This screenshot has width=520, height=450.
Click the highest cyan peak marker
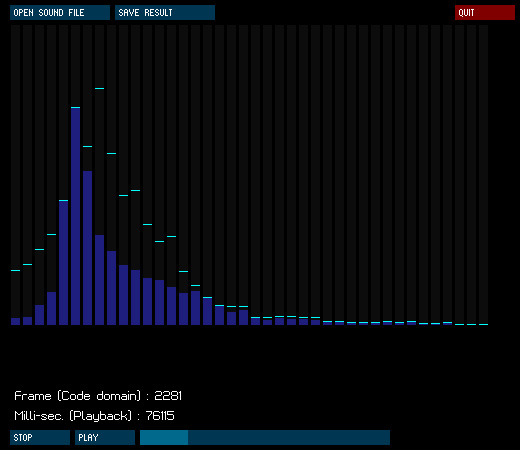tap(99, 88)
